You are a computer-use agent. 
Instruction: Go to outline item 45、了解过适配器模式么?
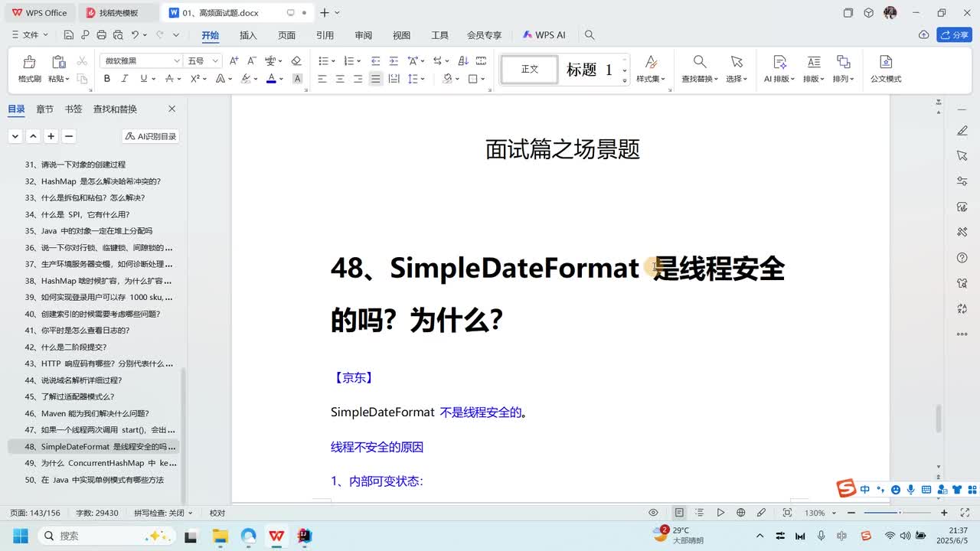coord(70,396)
